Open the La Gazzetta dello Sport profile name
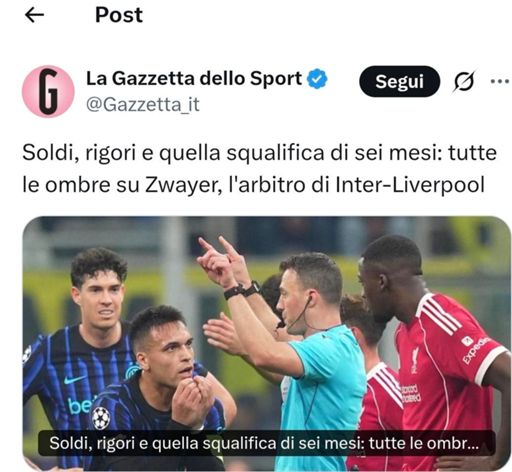Viewport: 512px width, 472px height. [x=194, y=79]
